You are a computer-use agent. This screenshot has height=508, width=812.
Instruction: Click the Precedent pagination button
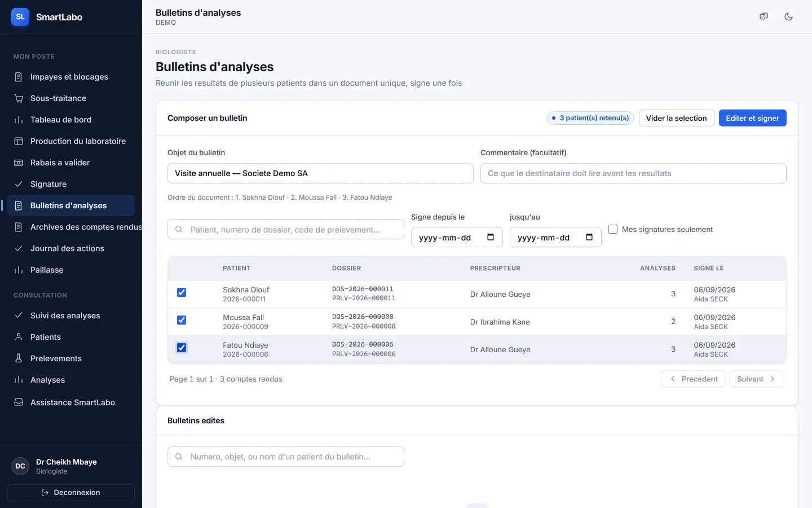[x=693, y=379]
